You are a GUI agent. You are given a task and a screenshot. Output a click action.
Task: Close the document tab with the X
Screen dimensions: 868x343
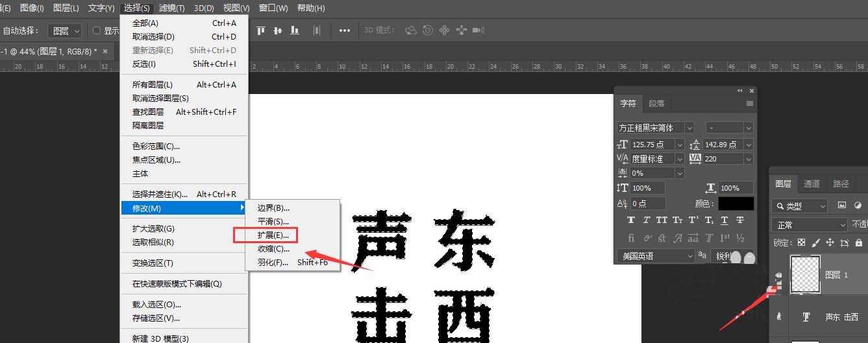pos(104,51)
